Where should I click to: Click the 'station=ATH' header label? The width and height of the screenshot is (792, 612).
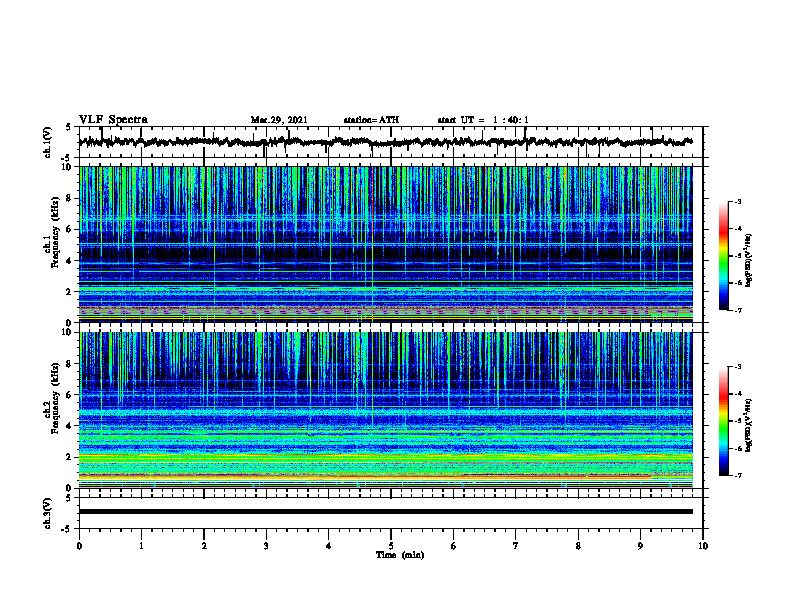[371, 120]
